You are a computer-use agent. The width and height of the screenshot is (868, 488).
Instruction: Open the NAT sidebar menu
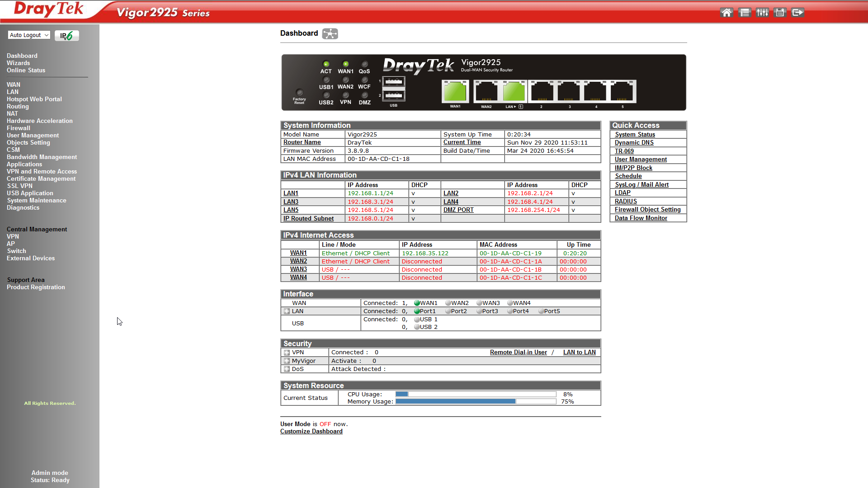tap(12, 114)
